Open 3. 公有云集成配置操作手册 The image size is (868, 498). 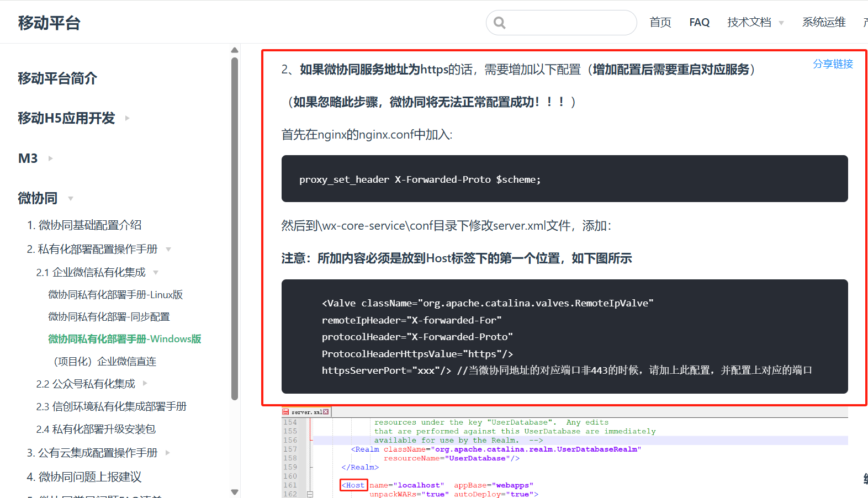(92, 453)
